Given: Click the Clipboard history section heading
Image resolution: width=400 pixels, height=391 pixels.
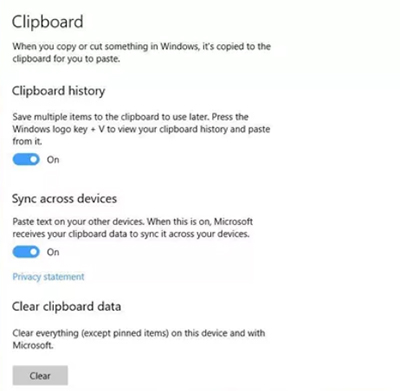Looking at the screenshot, I should [59, 91].
